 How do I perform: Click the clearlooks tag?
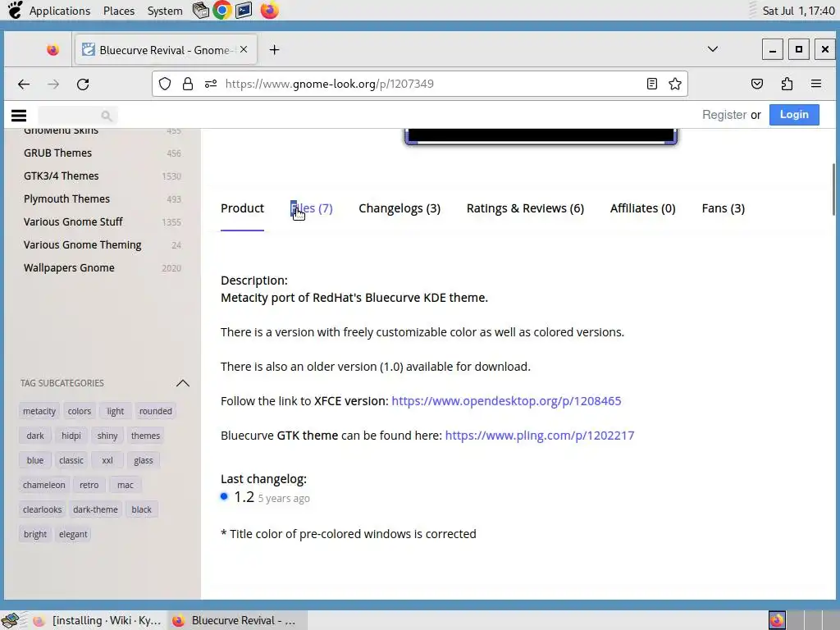(x=43, y=509)
